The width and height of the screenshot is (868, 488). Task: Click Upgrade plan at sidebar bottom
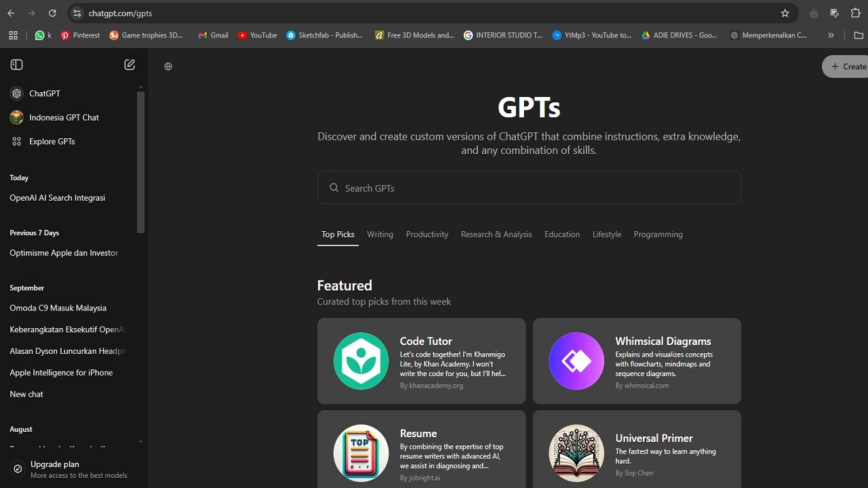tap(74, 469)
